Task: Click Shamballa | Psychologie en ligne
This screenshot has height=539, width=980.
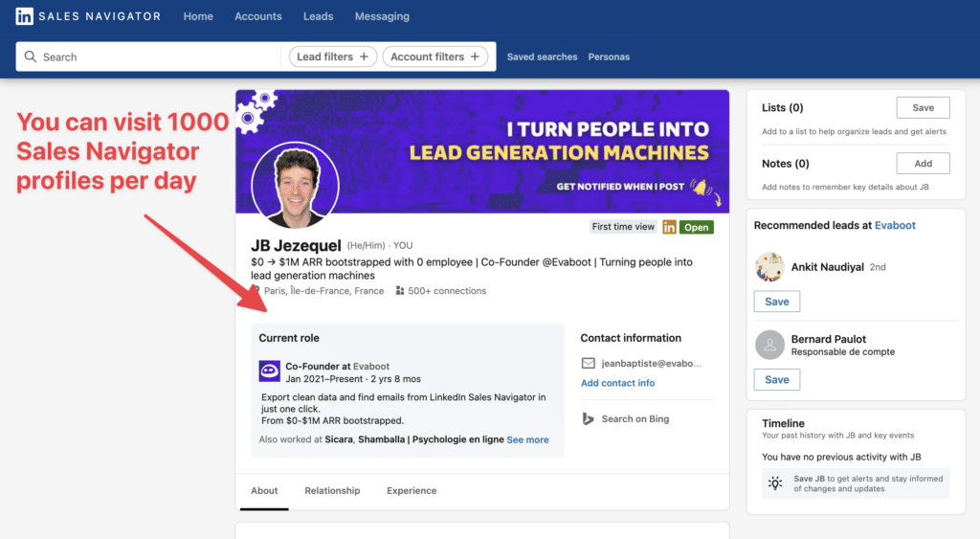Action: pos(432,439)
